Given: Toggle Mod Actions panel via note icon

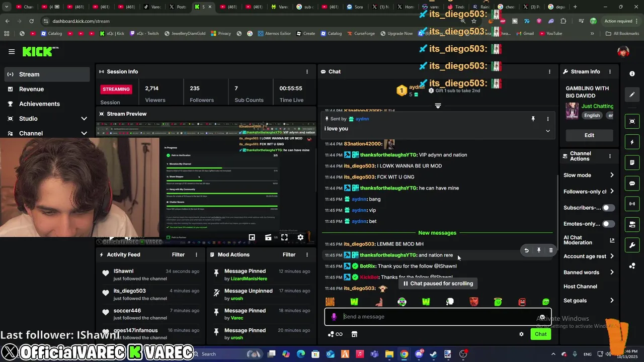Looking at the screenshot, I should click(x=632, y=163).
